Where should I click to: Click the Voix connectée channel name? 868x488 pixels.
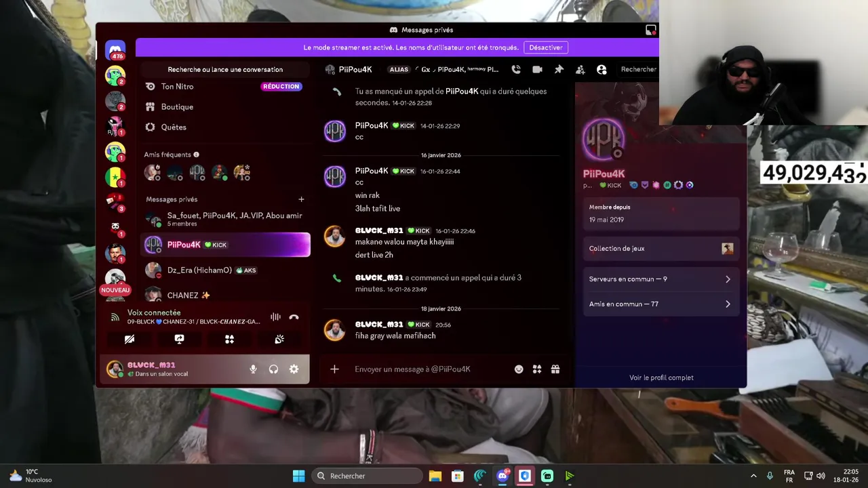(193, 322)
